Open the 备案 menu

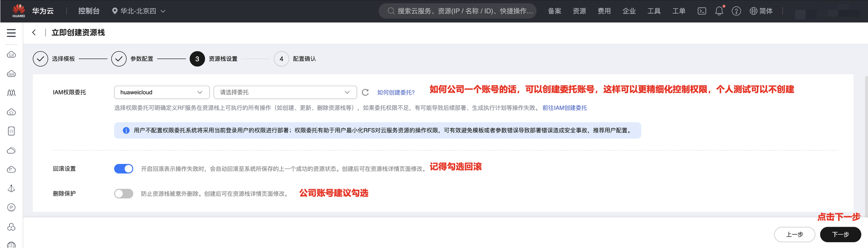tap(554, 11)
